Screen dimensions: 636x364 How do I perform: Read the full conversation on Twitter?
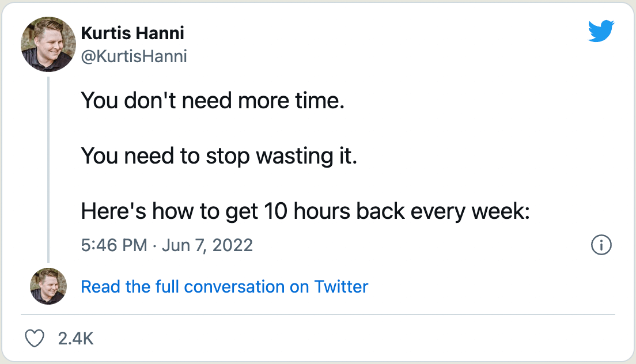(x=224, y=286)
